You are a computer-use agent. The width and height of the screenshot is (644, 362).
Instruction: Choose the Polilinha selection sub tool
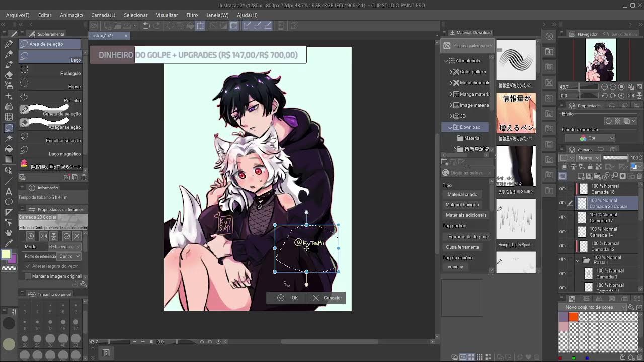pyautogui.click(x=50, y=97)
